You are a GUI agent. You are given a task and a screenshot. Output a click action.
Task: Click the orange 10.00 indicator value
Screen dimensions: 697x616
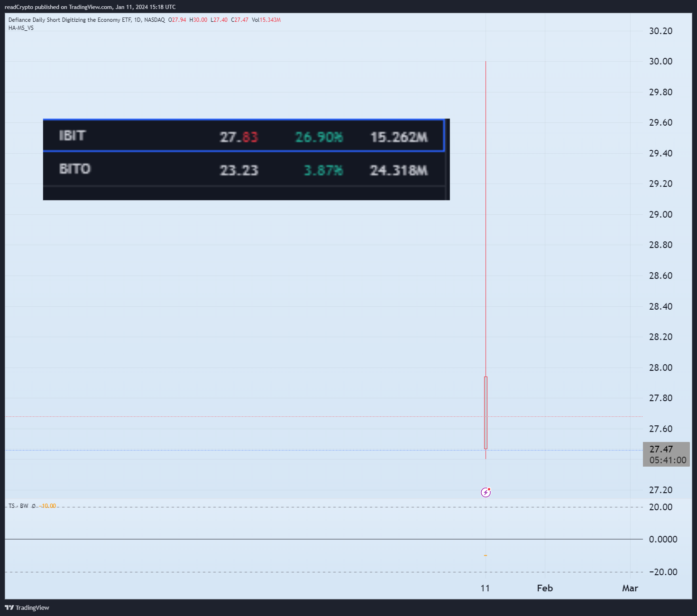click(49, 506)
